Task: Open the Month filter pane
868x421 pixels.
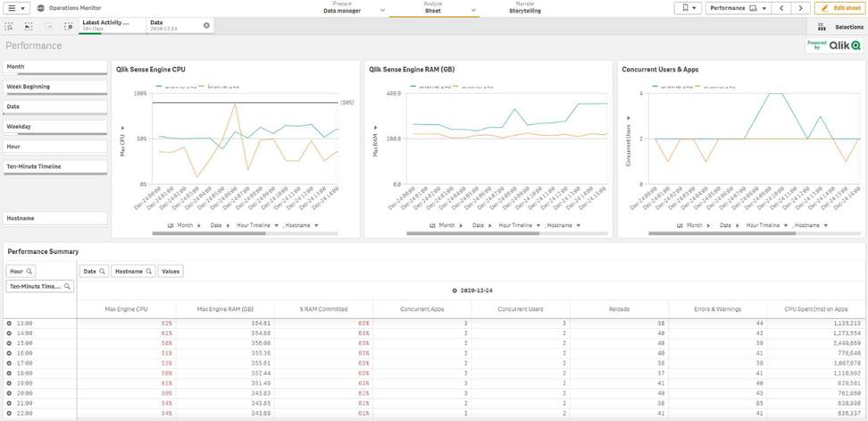Action: click(55, 67)
